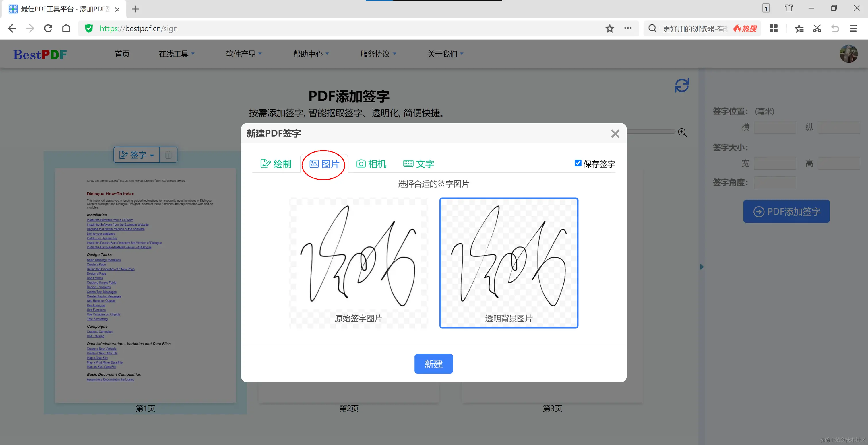Bookmark page with star icon in address bar
Viewport: 868px width, 445px height.
[609, 29]
